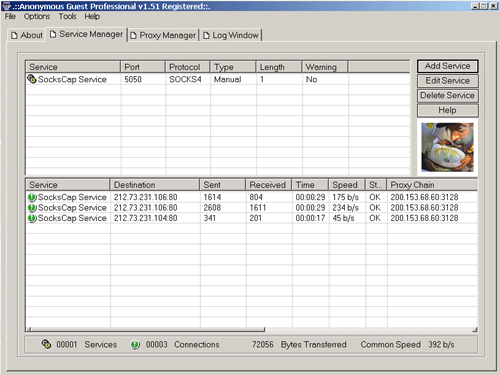Image resolution: width=500 pixels, height=375 pixels.
Task: Click the green icon of the 2608 bytes sent connection
Action: (32, 208)
